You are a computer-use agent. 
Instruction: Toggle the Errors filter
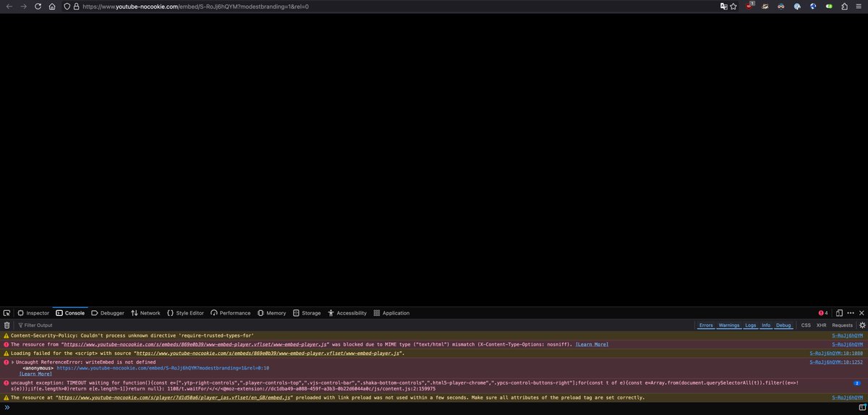(706, 325)
